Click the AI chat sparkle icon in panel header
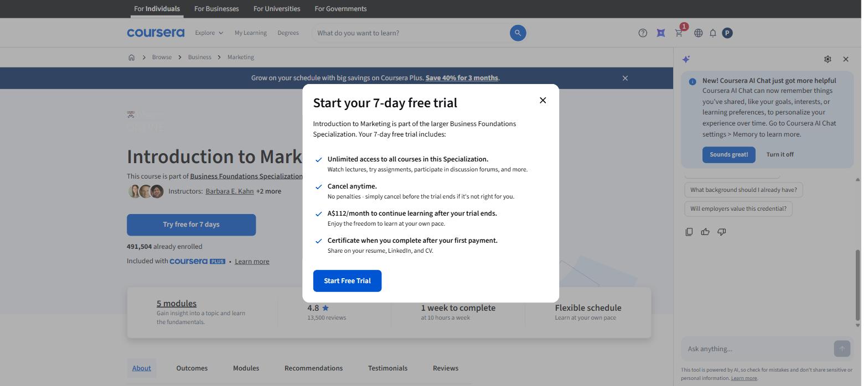This screenshot has width=868, height=386. coord(686,59)
